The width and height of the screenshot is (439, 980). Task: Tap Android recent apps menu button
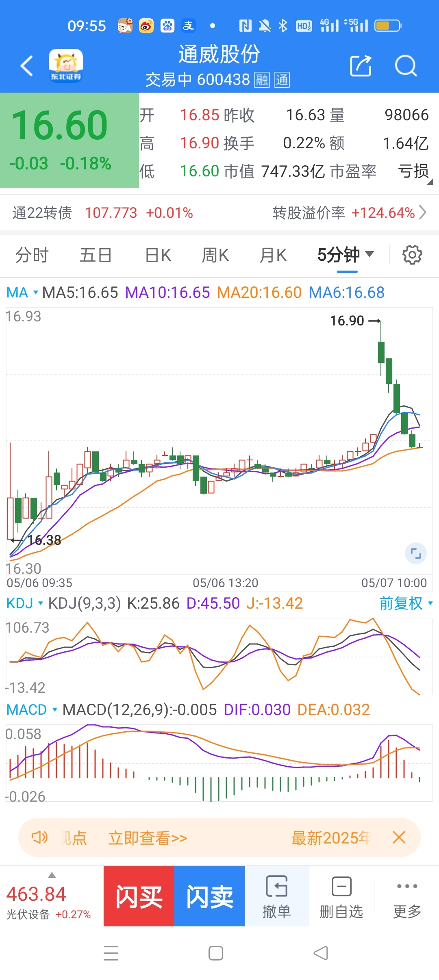(111, 953)
